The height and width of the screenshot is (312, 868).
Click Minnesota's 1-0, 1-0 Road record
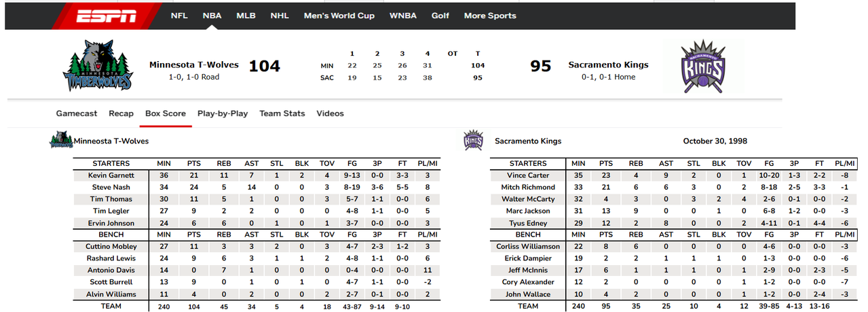tap(194, 77)
